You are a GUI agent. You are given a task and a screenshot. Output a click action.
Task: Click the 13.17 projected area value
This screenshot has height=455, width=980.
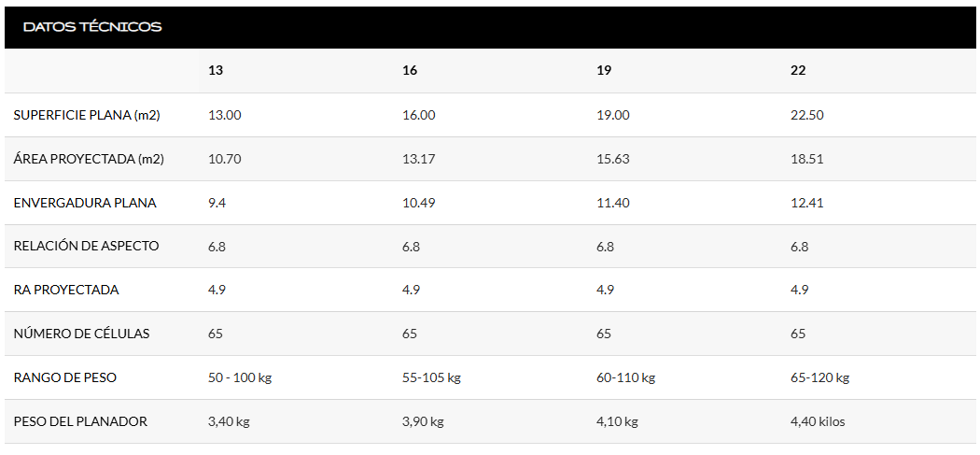point(419,159)
